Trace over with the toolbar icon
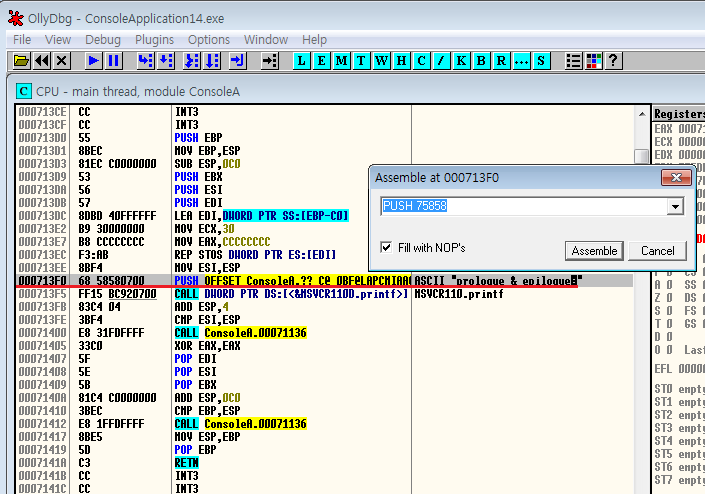705x494 pixels. (212, 61)
